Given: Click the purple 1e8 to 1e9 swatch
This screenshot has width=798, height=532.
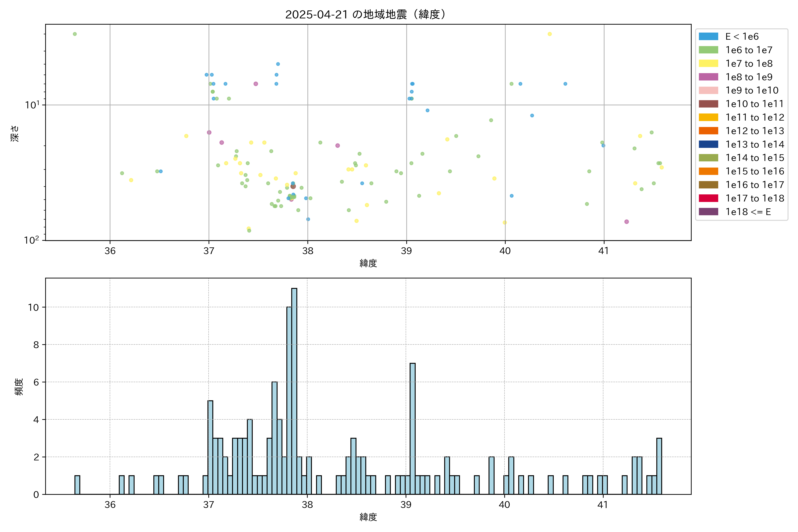Looking at the screenshot, I should (x=708, y=77).
